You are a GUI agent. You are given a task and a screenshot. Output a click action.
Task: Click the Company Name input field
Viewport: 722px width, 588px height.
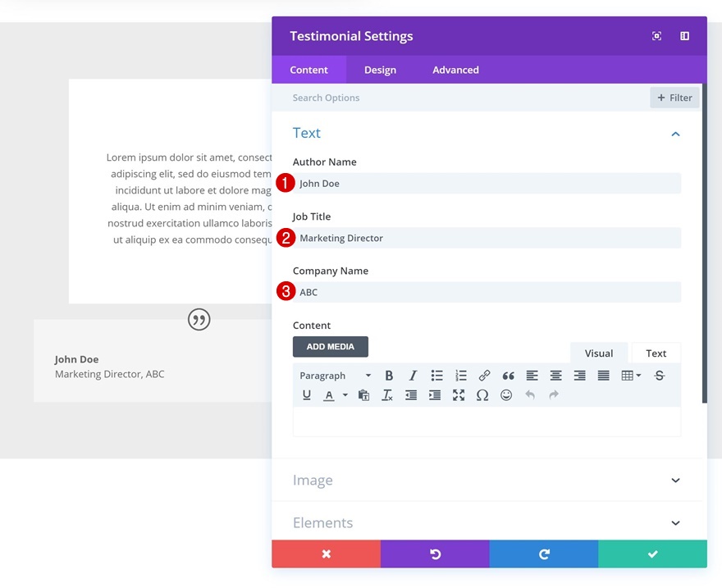pyautogui.click(x=487, y=292)
